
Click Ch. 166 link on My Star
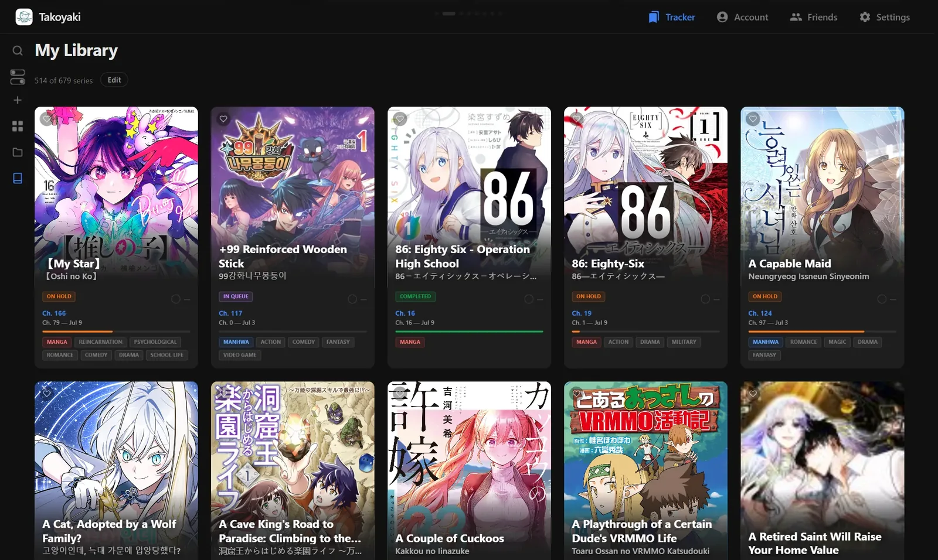54,313
